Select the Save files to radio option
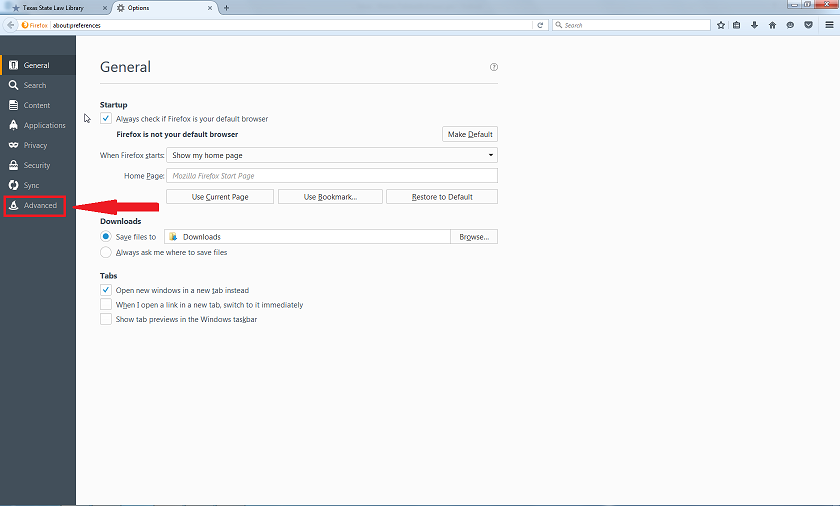The width and height of the screenshot is (840, 506). point(106,237)
